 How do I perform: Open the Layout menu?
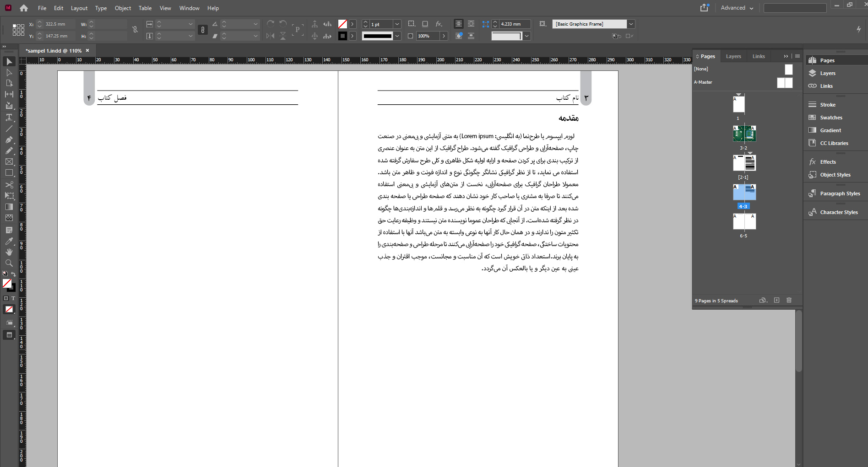pyautogui.click(x=79, y=8)
